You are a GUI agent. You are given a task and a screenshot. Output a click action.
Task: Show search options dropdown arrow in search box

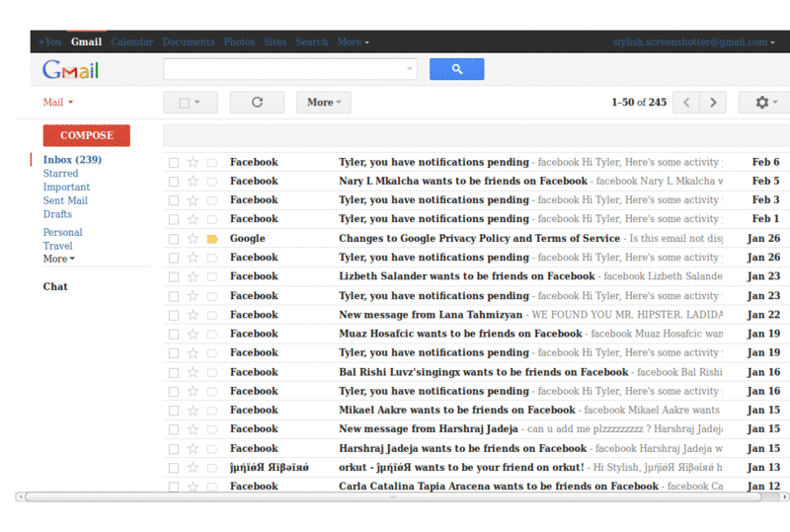tap(410, 69)
